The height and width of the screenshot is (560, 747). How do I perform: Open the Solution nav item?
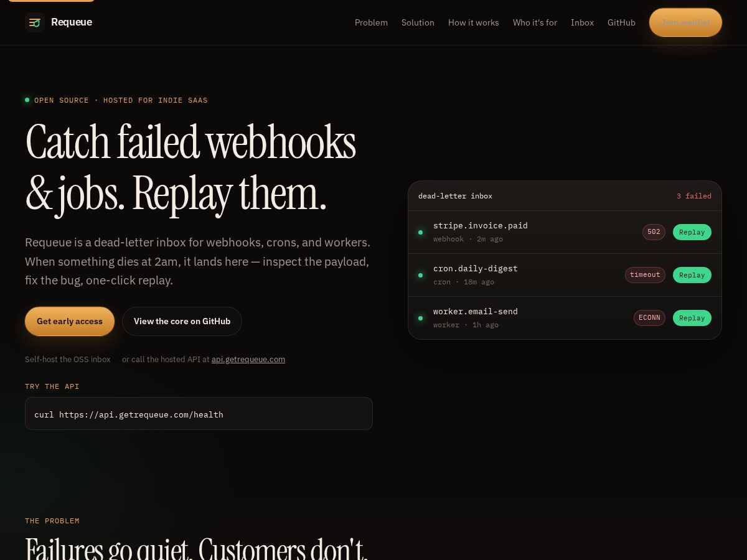coord(418,22)
